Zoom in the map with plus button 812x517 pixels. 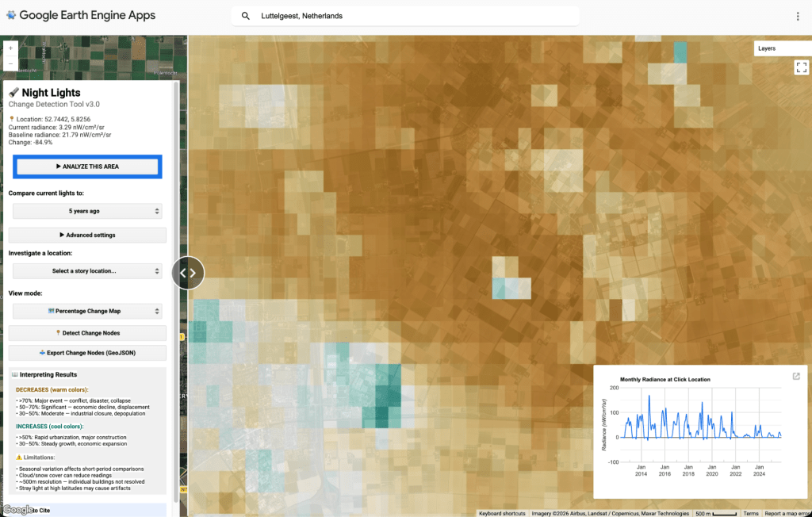(x=10, y=48)
